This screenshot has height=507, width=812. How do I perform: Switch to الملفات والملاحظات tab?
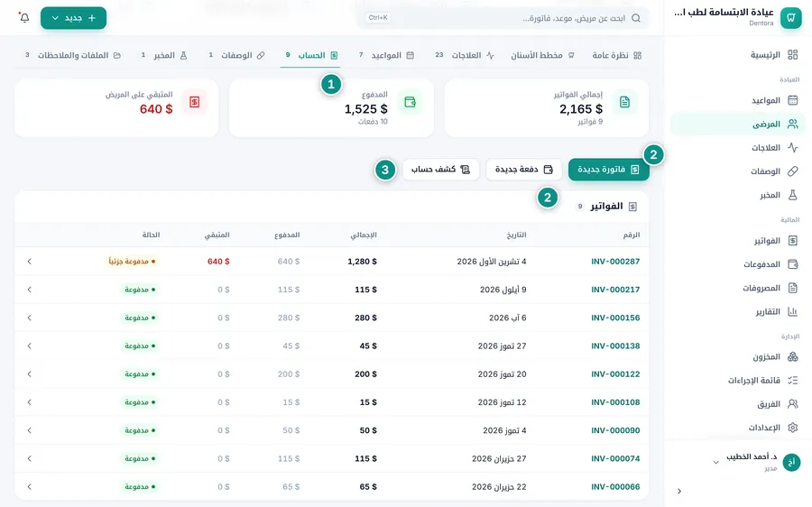point(72,55)
